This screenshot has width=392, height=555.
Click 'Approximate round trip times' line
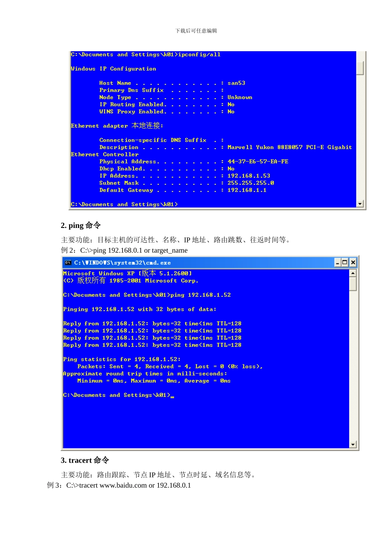pyautogui.click(x=145, y=374)
